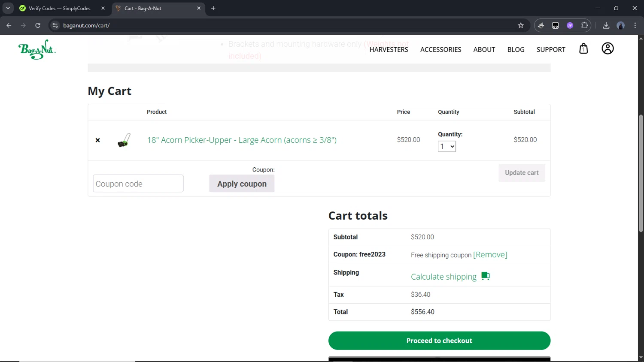This screenshot has height=362, width=644.
Task: Open the BLOG menu item
Action: tap(516, 49)
